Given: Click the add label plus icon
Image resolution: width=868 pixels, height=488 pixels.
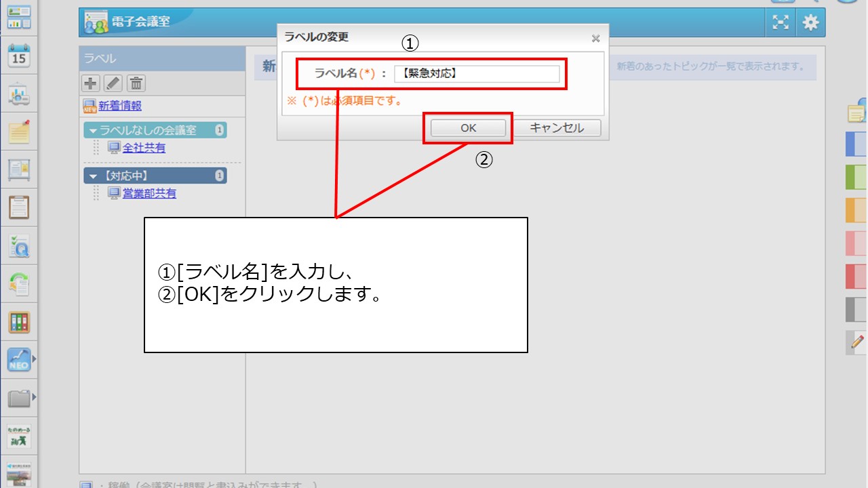Looking at the screenshot, I should [x=90, y=83].
